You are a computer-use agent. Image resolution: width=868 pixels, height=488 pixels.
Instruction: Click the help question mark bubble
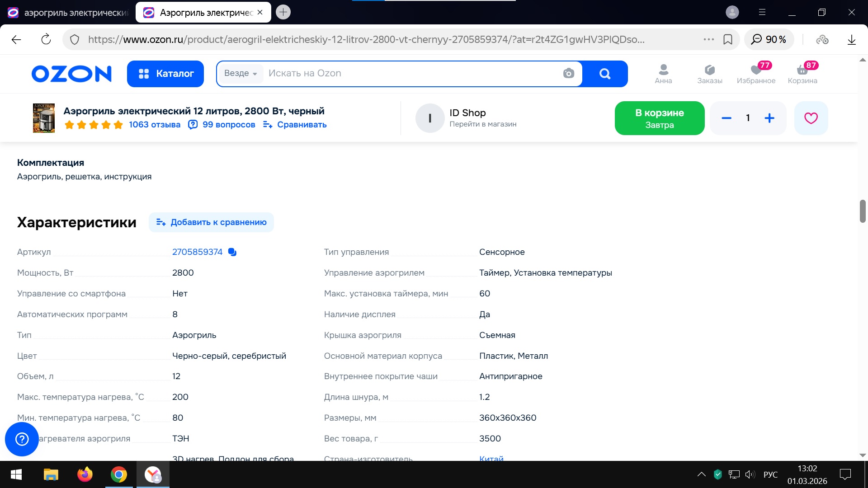pyautogui.click(x=22, y=439)
